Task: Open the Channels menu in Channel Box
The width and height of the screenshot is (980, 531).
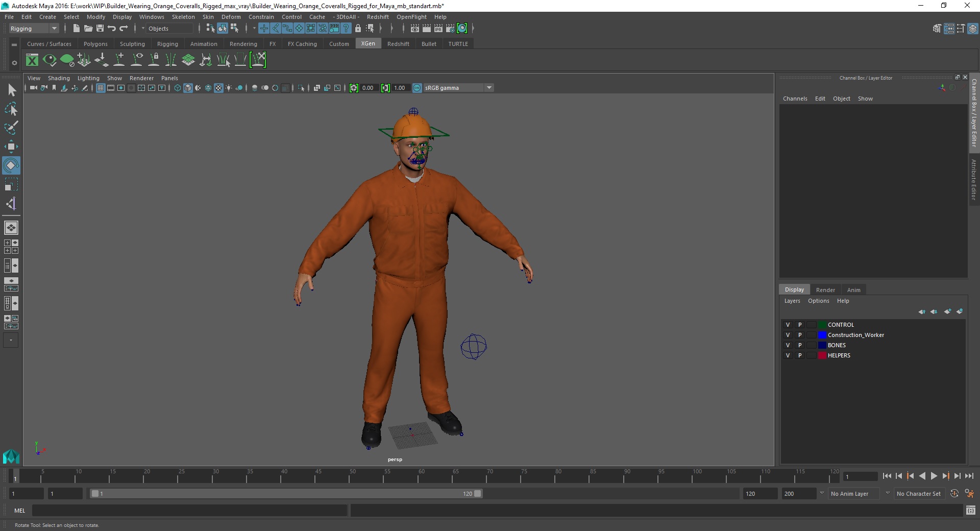Action: point(795,99)
